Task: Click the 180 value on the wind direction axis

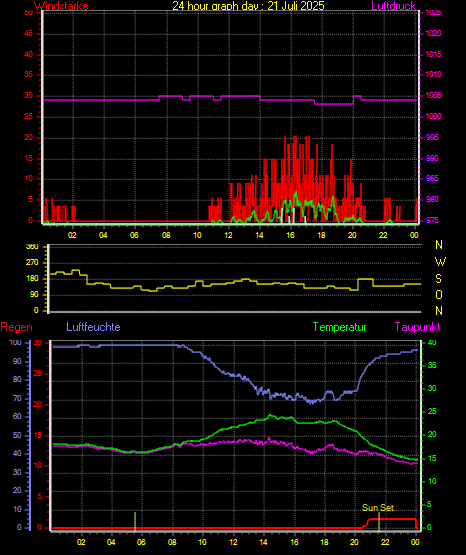Action: pos(32,279)
